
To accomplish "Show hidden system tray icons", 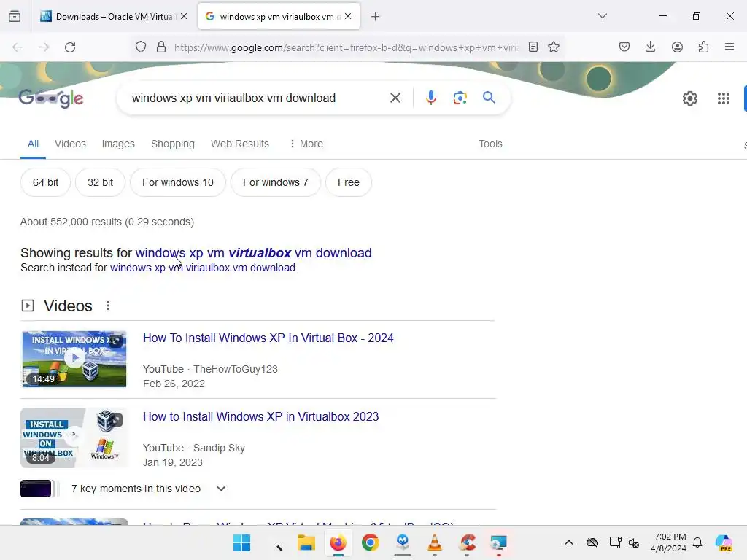I will [569, 542].
